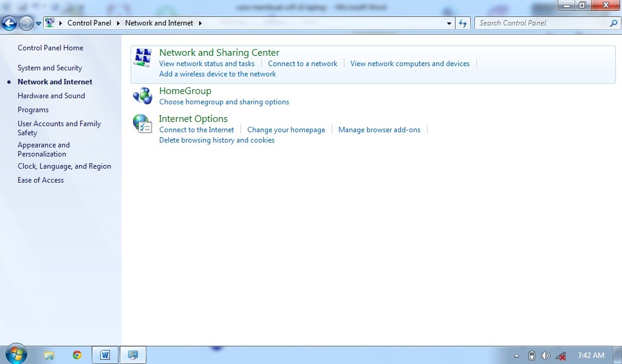Click the Forward arrow button
This screenshot has width=622, height=364.
coord(26,24)
